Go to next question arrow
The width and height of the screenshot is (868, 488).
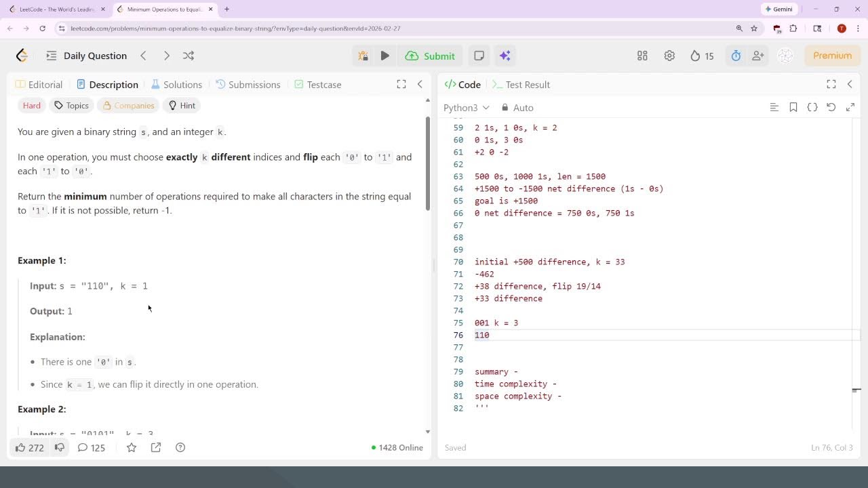tap(166, 56)
